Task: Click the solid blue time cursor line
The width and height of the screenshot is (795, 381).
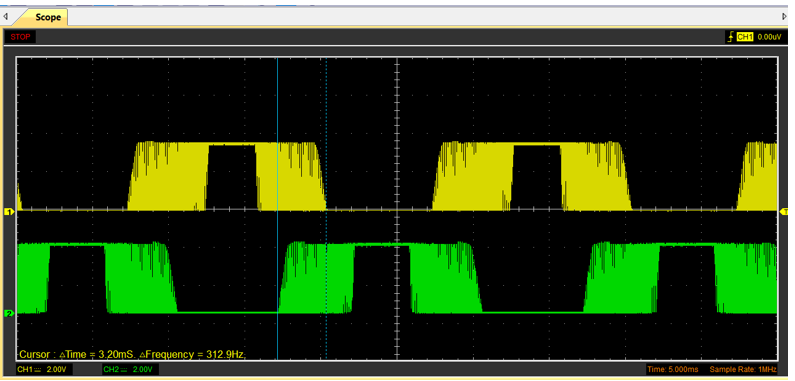Action: coord(277,208)
